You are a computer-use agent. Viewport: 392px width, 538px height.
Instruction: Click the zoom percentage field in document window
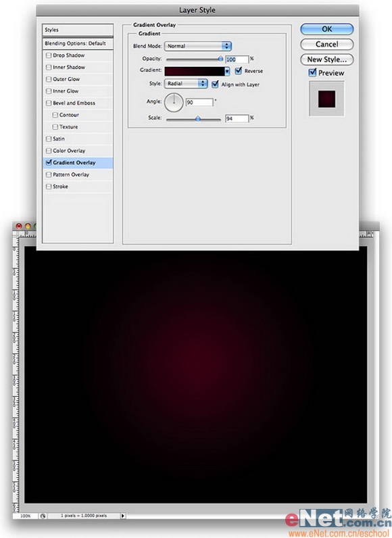tap(26, 516)
